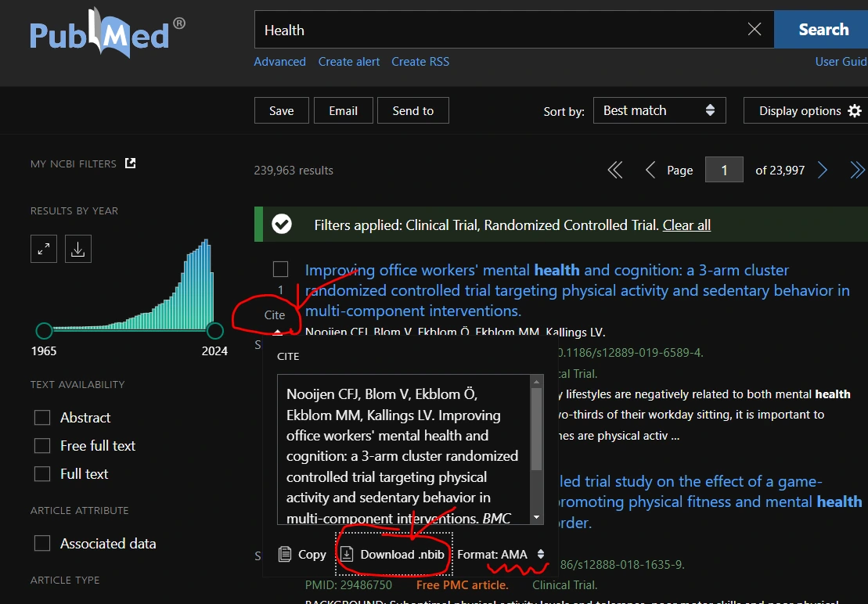Enable the Free full text checkbox
Viewport: 868px width, 604px height.
pyautogui.click(x=42, y=446)
